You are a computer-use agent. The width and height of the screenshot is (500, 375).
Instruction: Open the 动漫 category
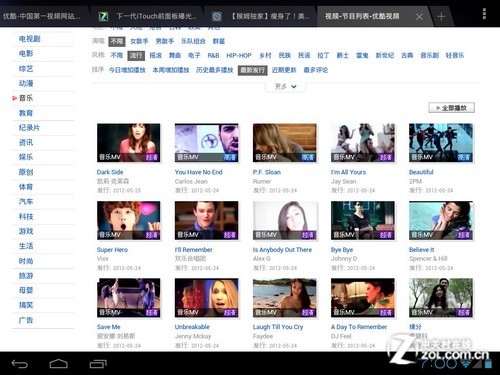(26, 83)
